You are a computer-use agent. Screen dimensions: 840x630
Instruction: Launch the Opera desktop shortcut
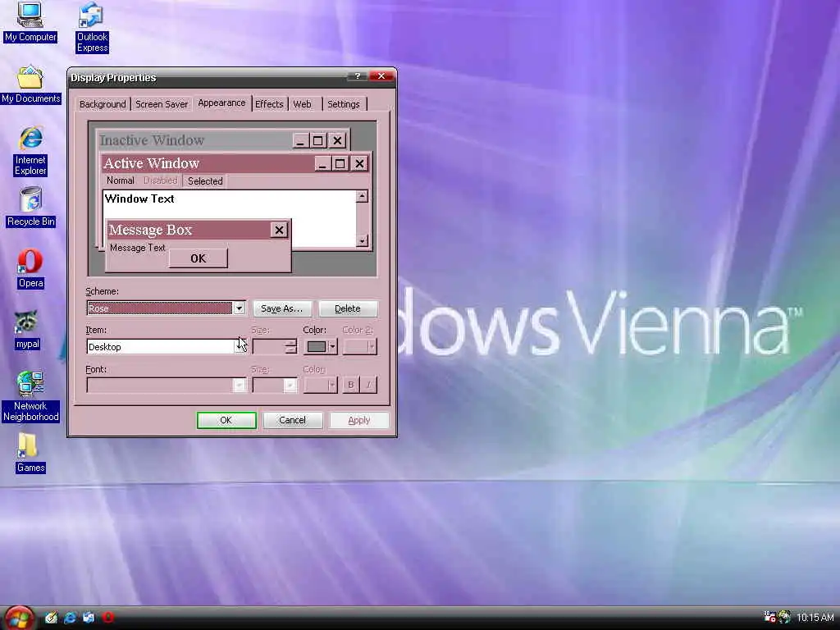point(30,268)
